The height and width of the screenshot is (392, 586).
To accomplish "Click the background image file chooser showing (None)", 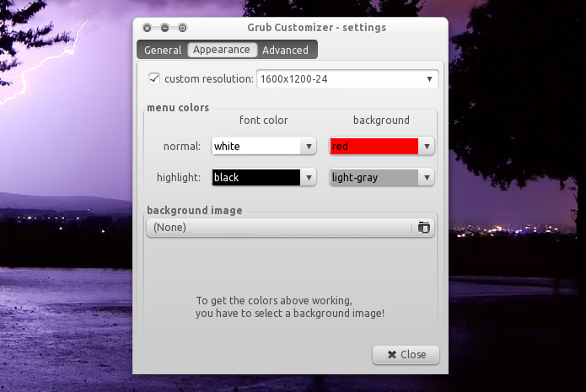I will tap(290, 228).
